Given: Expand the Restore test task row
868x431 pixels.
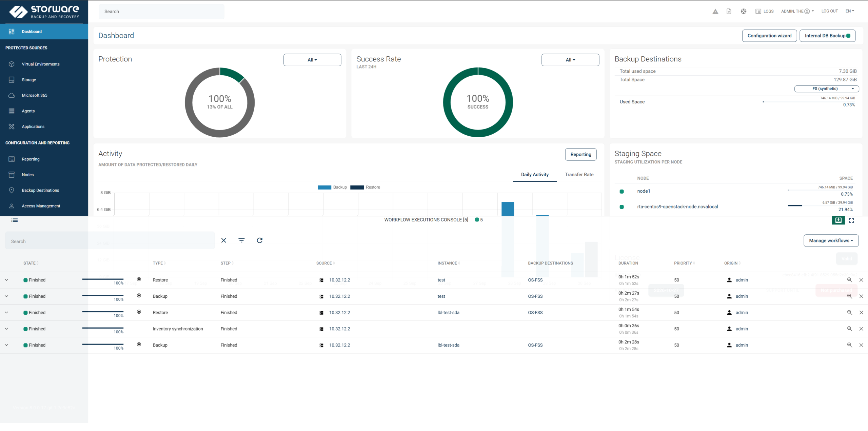Looking at the screenshot, I should click(x=6, y=280).
